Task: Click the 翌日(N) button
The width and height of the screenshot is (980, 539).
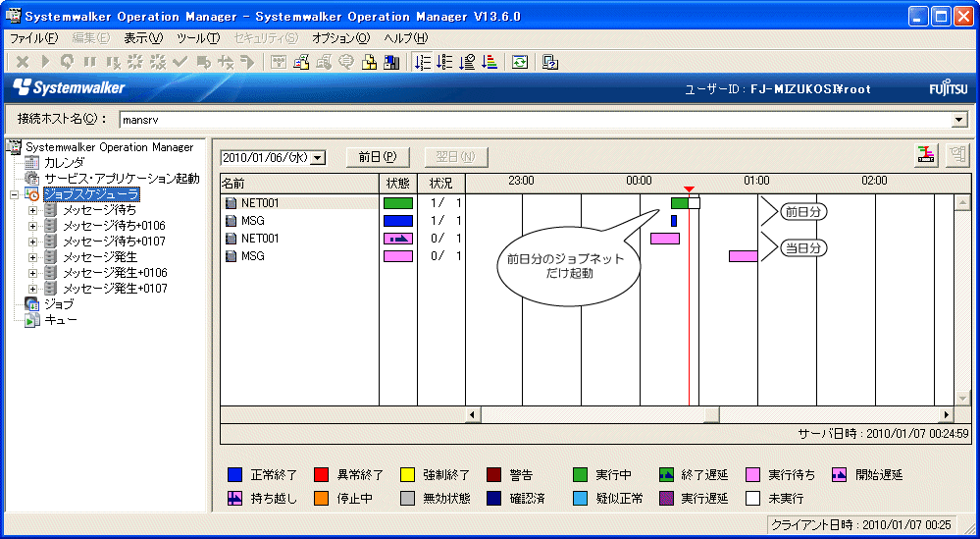Action: [456, 157]
